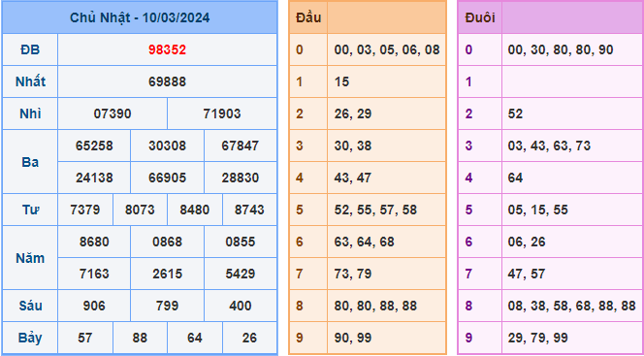Select Sáu prize number 400

point(241,306)
